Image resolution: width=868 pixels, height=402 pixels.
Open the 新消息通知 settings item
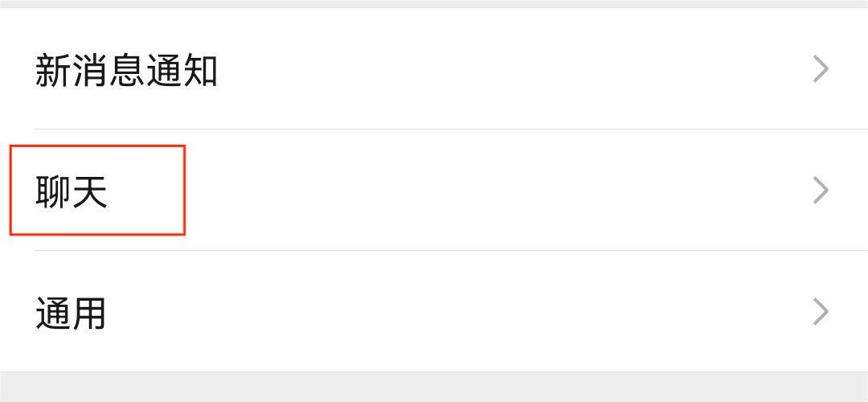click(126, 71)
